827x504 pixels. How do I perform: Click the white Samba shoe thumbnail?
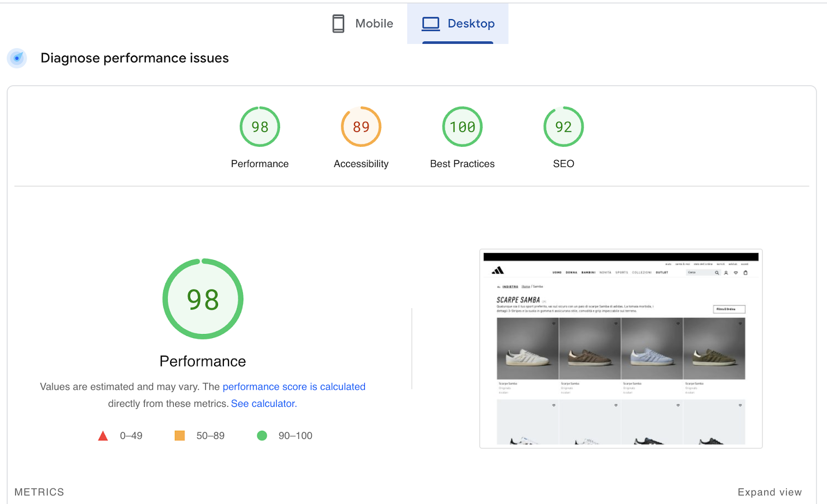point(528,348)
